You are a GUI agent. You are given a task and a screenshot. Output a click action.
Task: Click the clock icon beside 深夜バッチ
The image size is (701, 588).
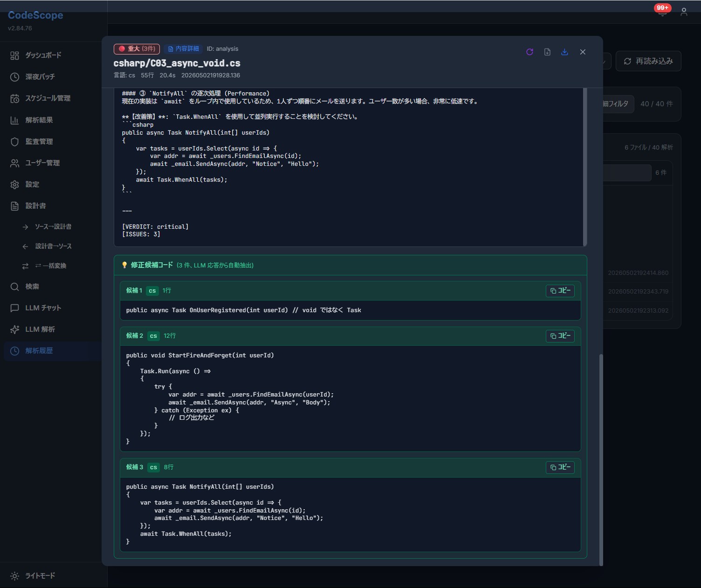15,77
